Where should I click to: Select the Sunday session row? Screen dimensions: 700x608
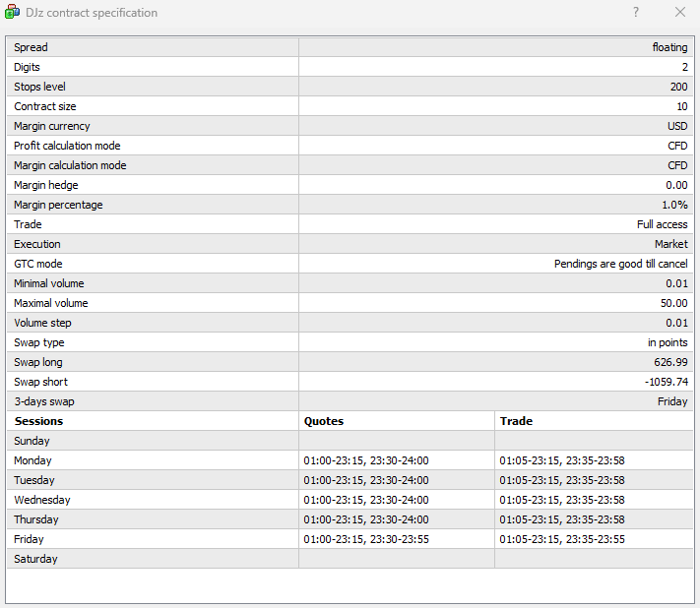click(x=350, y=441)
